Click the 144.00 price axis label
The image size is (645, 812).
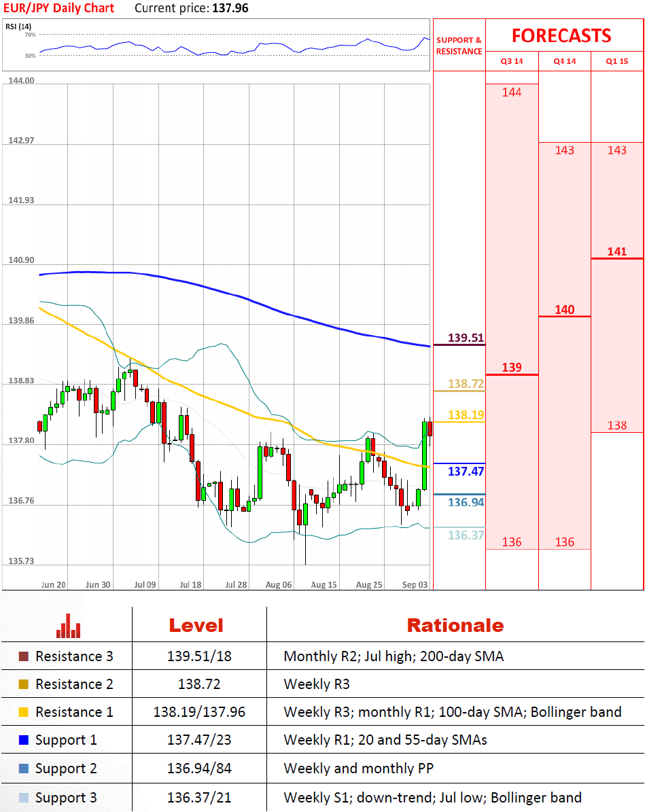(x=21, y=80)
